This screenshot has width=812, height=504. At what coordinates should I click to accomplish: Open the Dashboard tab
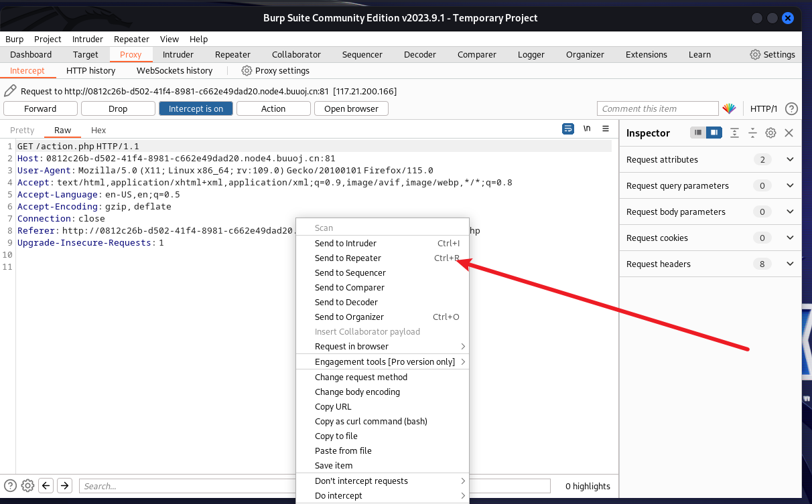click(31, 55)
